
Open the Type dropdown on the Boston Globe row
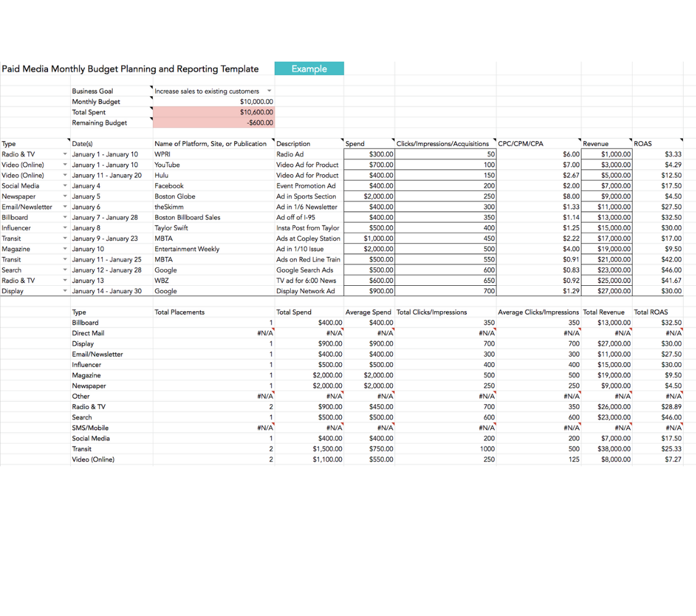pyautogui.click(x=65, y=196)
